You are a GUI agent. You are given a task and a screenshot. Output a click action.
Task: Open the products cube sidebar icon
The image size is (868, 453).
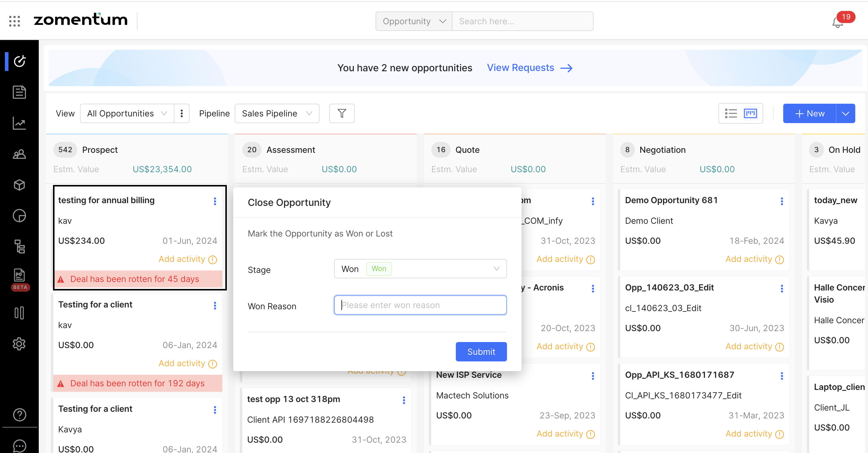pos(19,185)
